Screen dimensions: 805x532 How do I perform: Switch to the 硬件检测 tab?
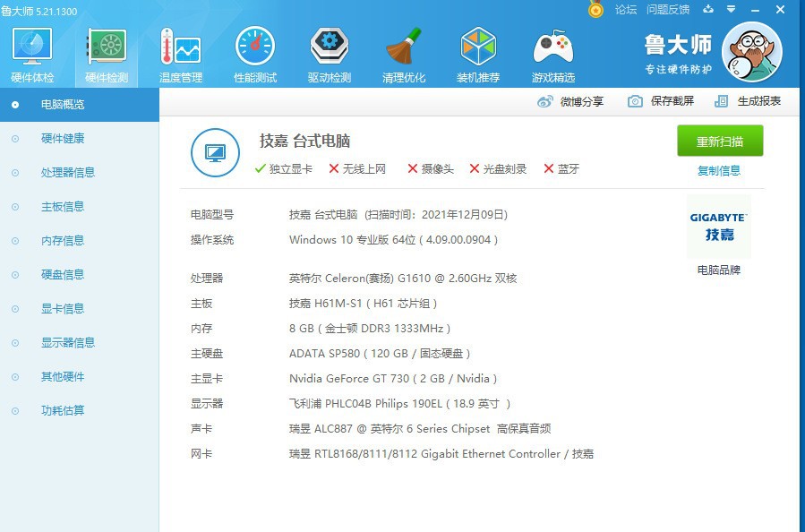tap(106, 52)
